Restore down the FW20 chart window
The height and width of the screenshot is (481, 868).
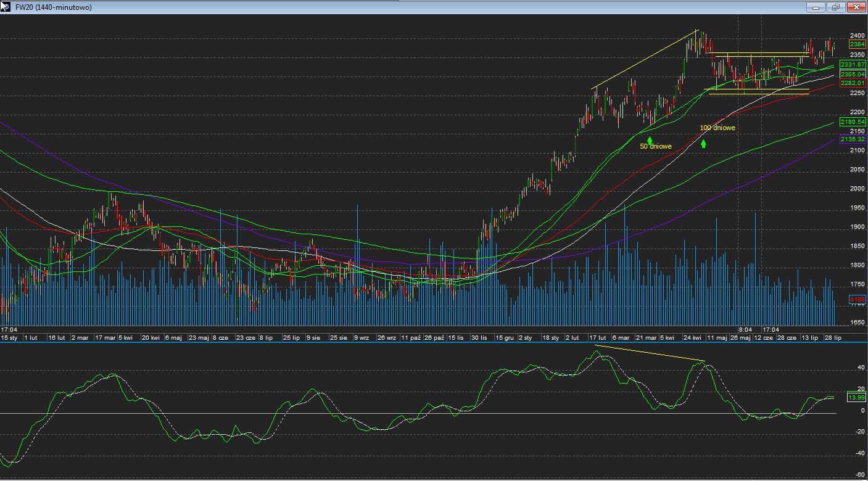pyautogui.click(x=836, y=7)
